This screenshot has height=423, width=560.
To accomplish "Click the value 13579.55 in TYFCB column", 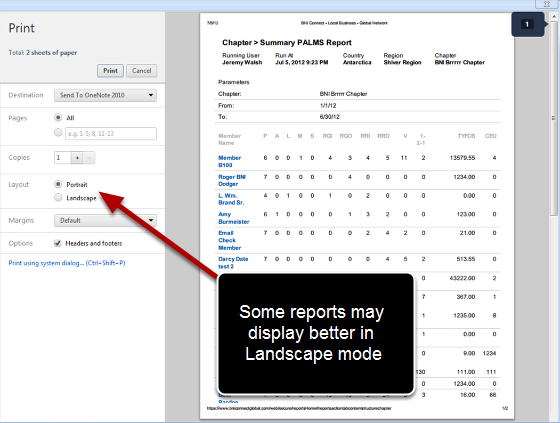I will (462, 158).
